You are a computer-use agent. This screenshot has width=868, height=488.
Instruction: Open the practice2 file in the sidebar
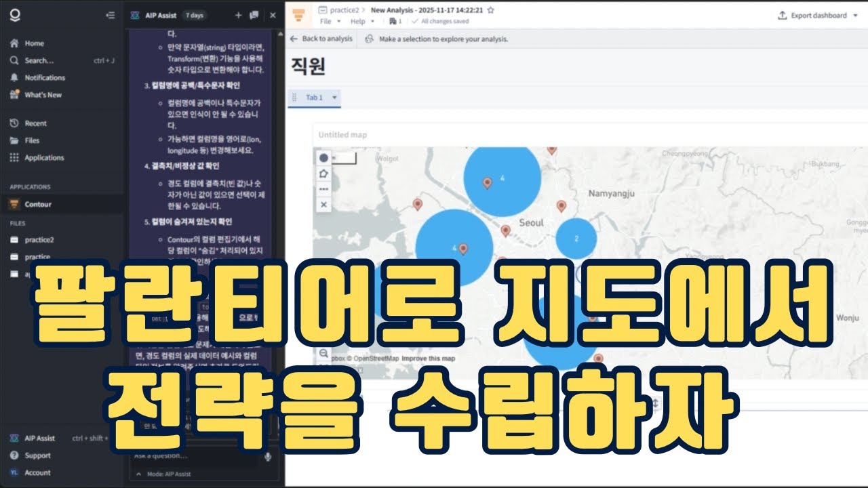pyautogui.click(x=39, y=239)
